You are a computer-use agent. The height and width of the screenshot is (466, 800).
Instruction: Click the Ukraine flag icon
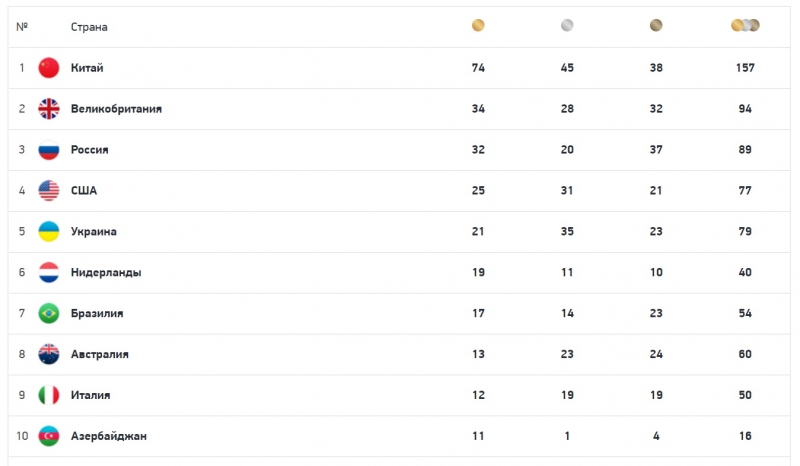49,232
